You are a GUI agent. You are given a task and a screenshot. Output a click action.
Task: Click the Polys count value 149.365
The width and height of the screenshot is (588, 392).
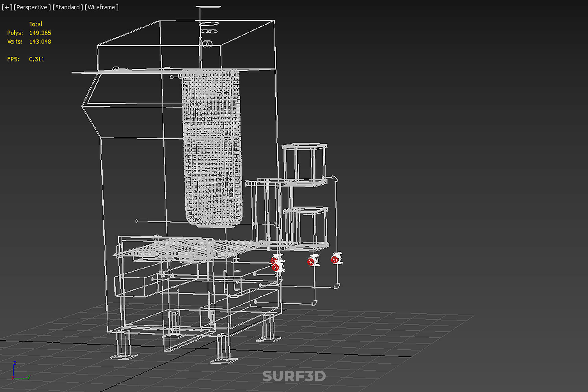tap(40, 33)
